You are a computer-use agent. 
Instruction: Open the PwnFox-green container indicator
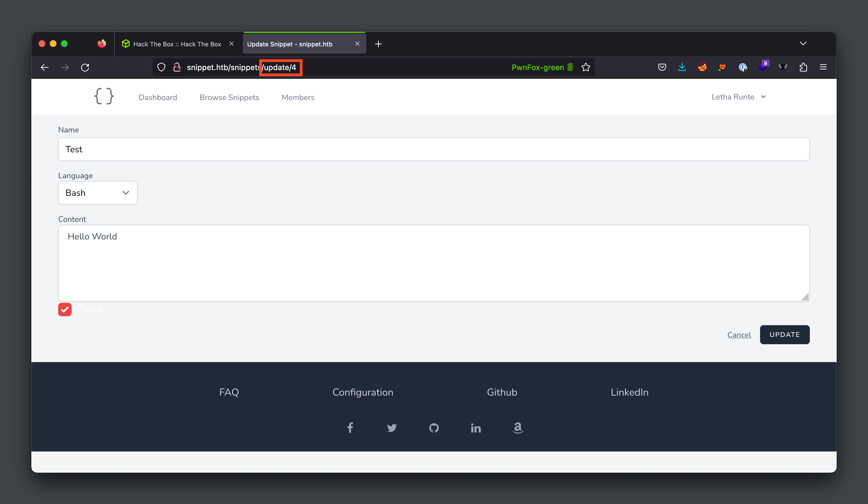click(542, 67)
